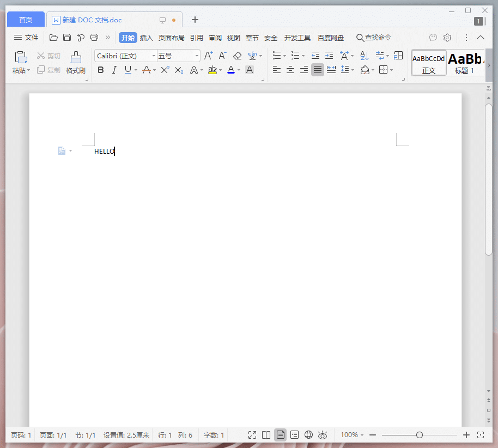Align text to the left

pyautogui.click(x=277, y=70)
